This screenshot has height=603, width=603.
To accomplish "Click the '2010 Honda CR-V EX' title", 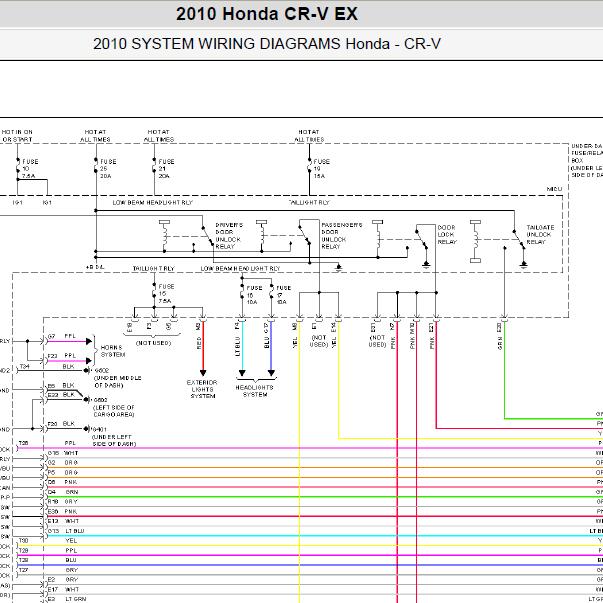I will [267, 14].
